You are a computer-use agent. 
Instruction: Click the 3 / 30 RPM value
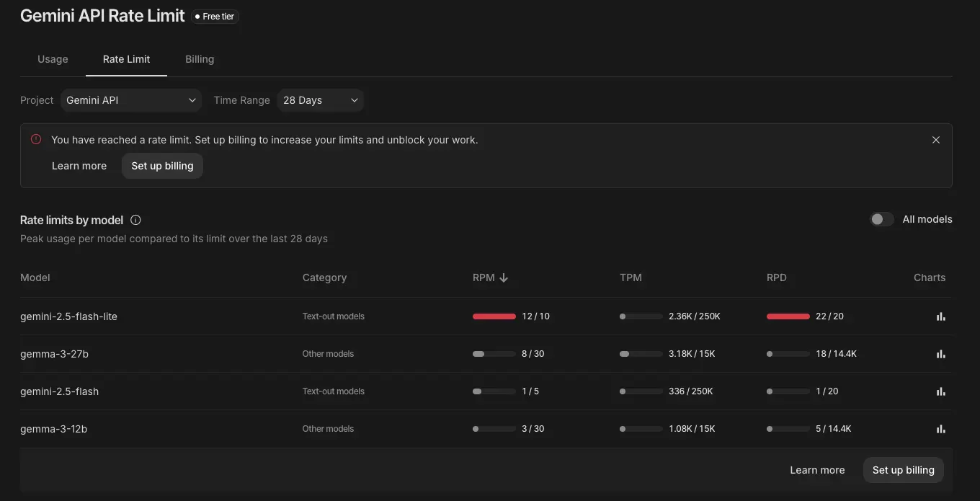533,429
